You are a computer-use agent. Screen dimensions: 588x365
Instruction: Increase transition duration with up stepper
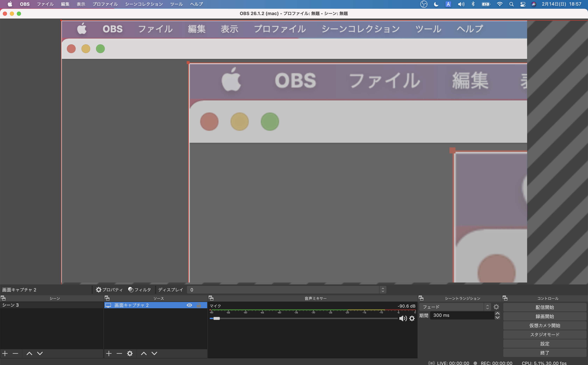click(497, 313)
